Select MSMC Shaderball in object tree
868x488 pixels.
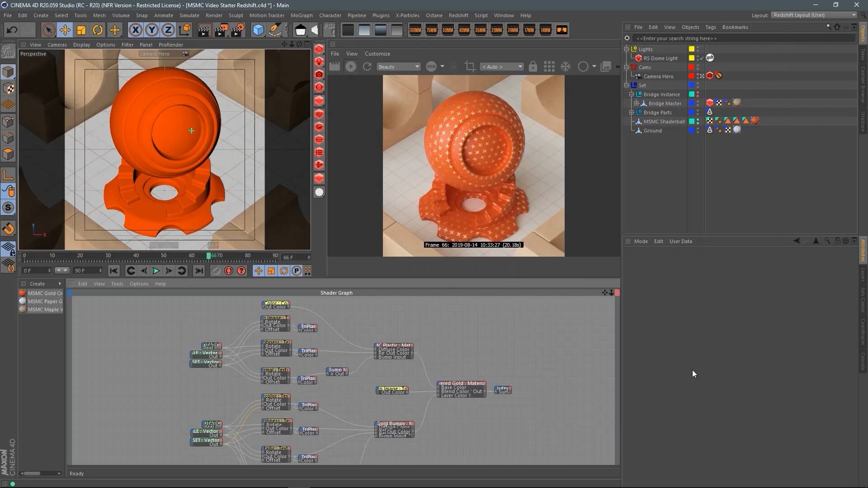(x=664, y=122)
